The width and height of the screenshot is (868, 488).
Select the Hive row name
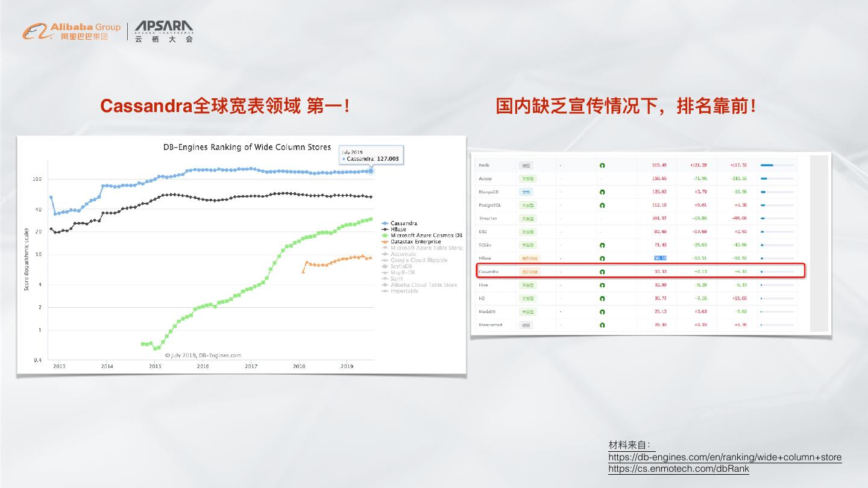coord(483,284)
